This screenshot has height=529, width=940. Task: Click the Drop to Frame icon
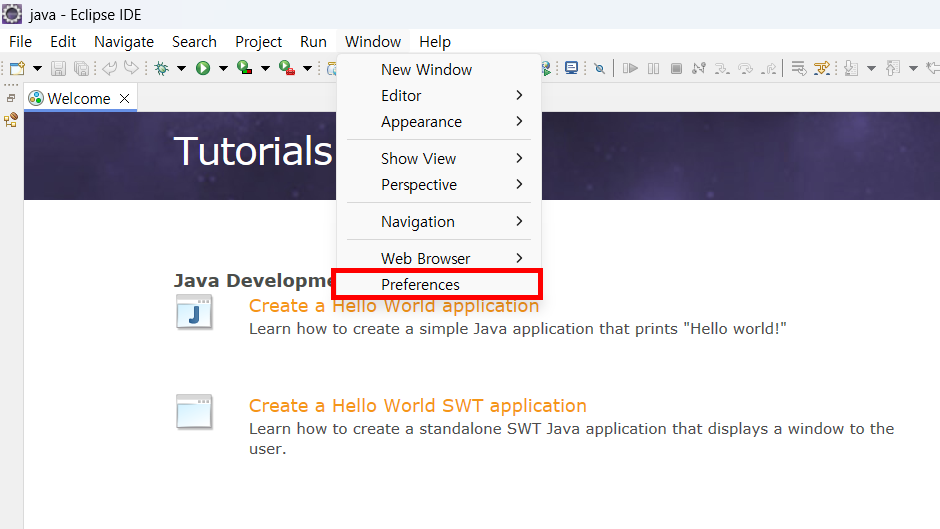[799, 68]
